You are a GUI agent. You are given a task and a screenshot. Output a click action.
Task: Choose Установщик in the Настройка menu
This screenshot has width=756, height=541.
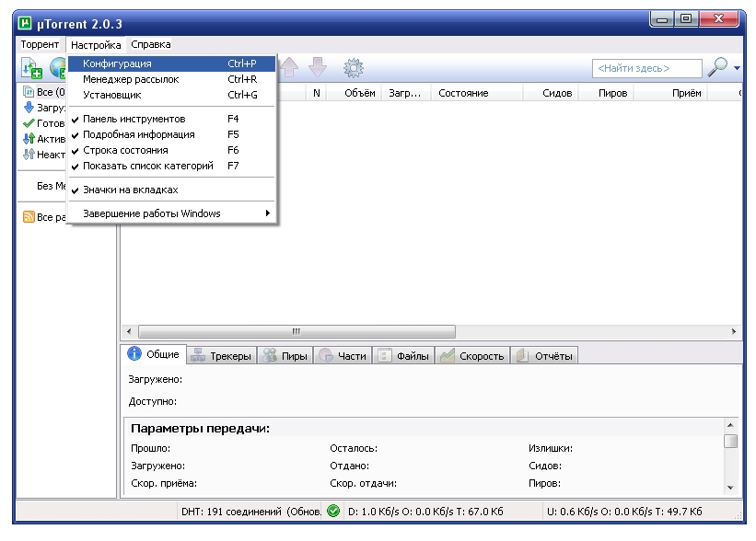coord(171,95)
